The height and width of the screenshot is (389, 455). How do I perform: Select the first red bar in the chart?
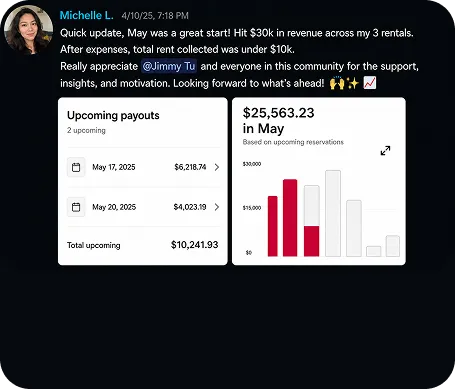273,226
